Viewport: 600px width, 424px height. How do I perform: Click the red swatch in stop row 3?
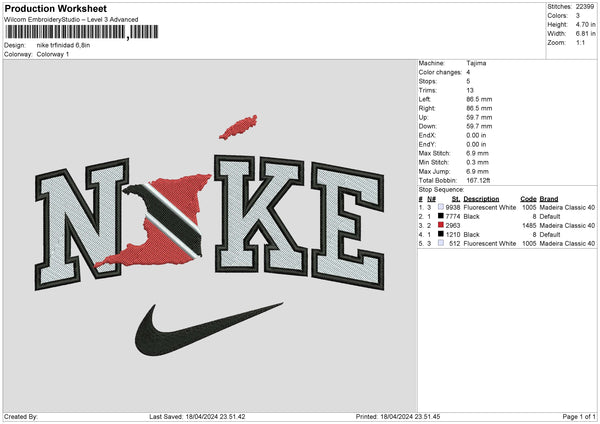click(441, 225)
